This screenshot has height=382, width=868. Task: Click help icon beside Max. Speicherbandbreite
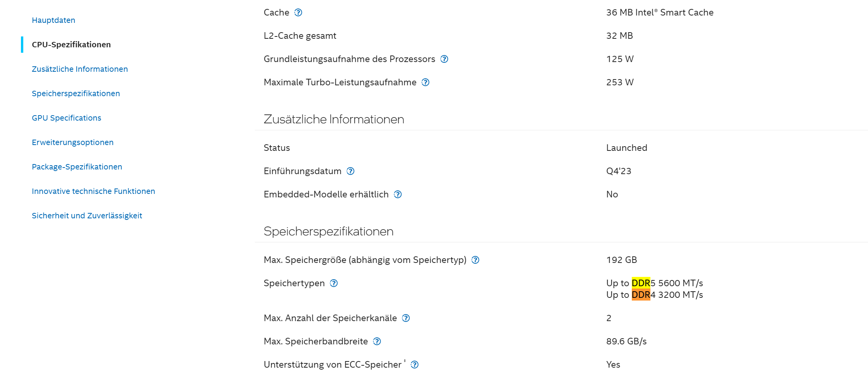(x=377, y=341)
